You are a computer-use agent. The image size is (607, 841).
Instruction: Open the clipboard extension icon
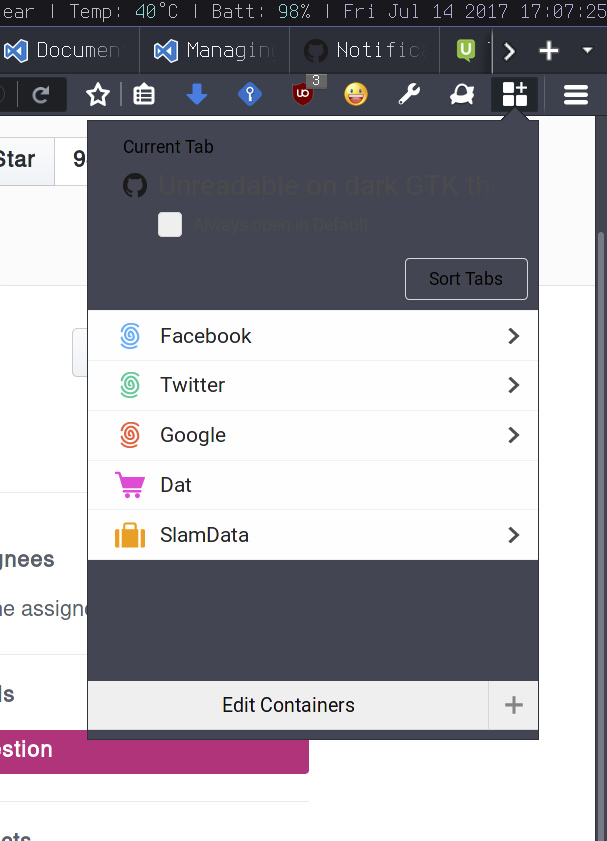[x=143, y=94]
